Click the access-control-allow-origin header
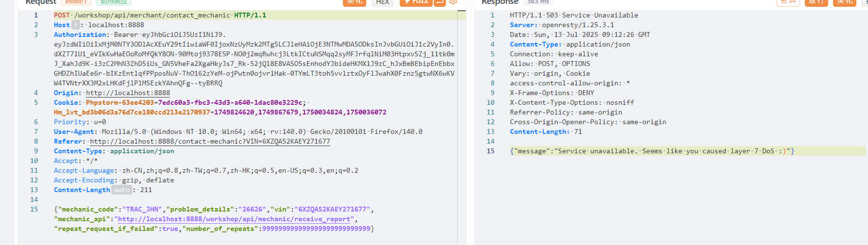 [570, 83]
